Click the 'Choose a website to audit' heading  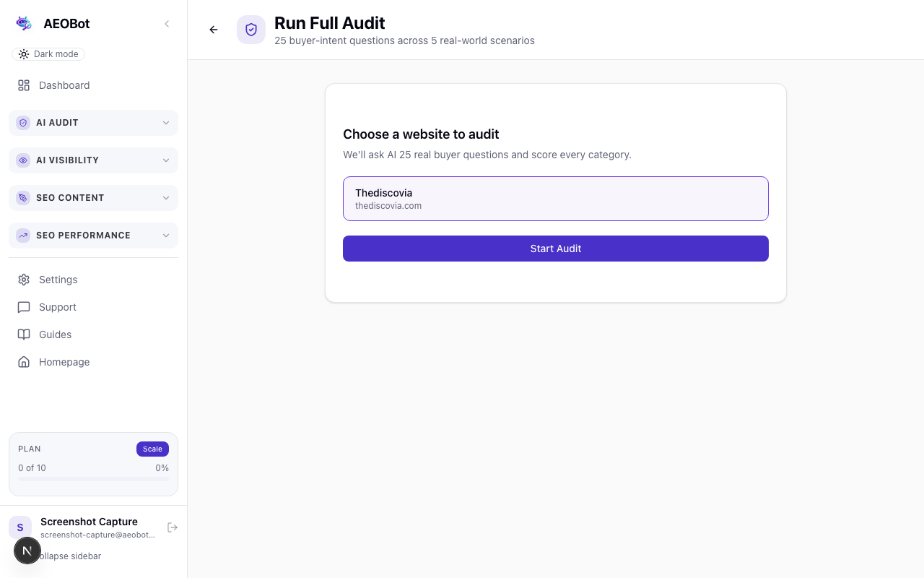[421, 134]
